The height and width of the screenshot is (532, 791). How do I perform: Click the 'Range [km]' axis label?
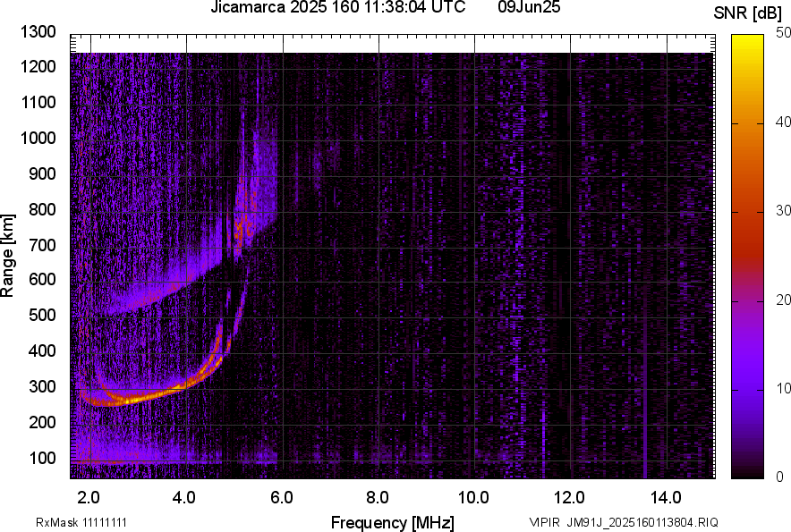[x=7, y=256]
